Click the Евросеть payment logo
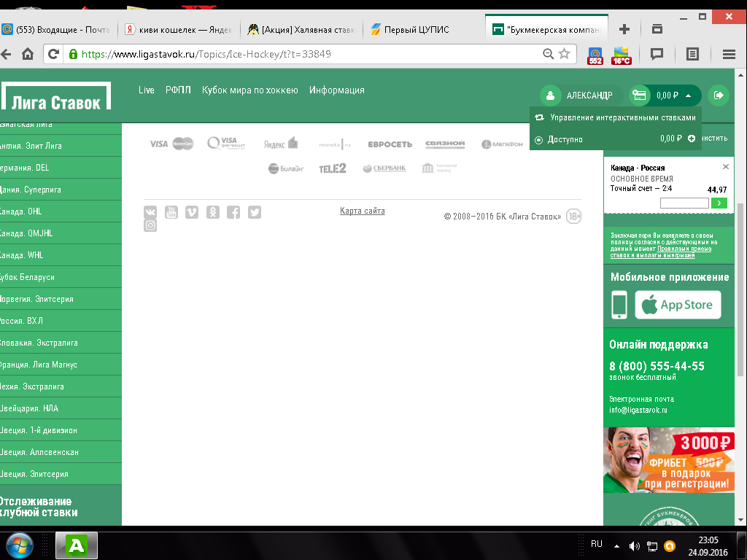This screenshot has height=560, width=747. tap(390, 144)
